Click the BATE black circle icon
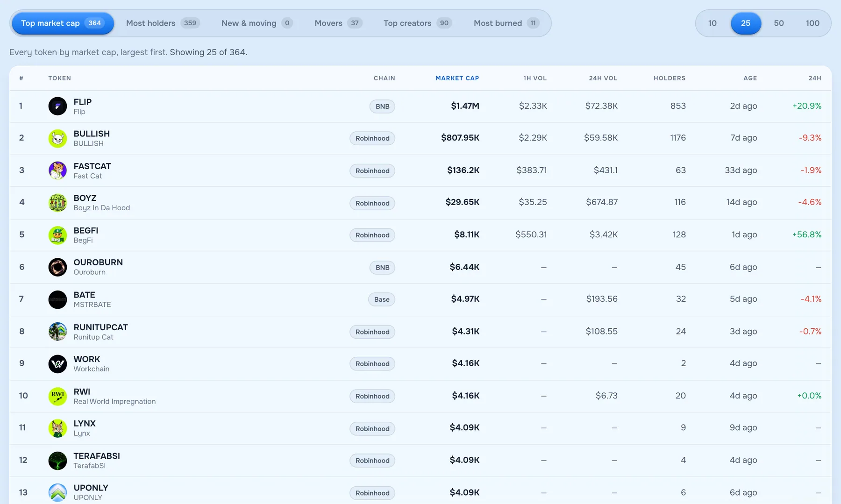 click(x=57, y=299)
